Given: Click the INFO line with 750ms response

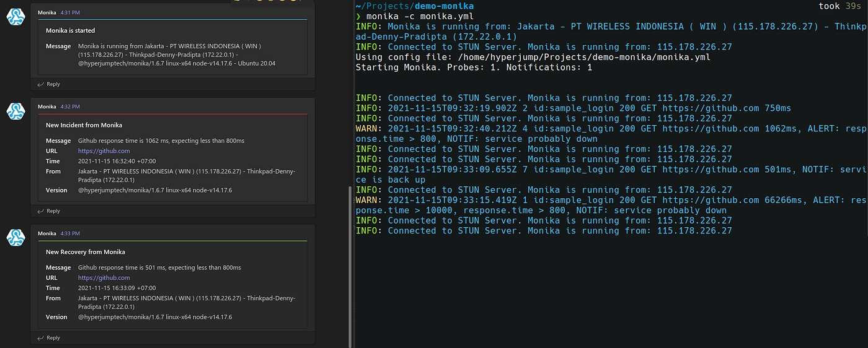Looking at the screenshot, I should 573,108.
